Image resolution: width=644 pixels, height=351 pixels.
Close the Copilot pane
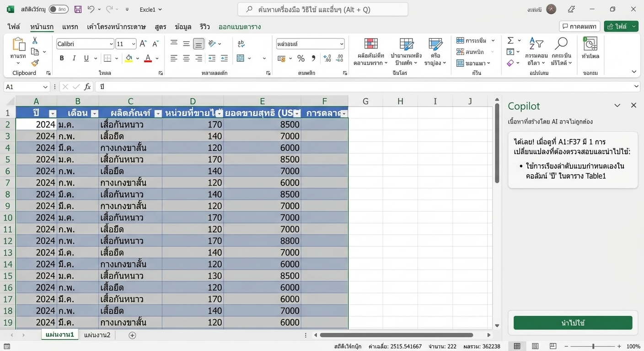[x=633, y=106]
